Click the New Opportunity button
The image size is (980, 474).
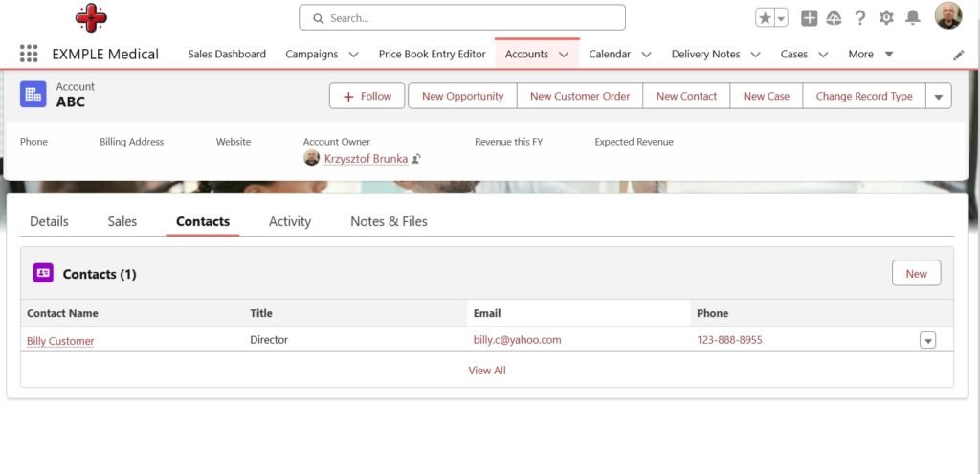pyautogui.click(x=462, y=96)
